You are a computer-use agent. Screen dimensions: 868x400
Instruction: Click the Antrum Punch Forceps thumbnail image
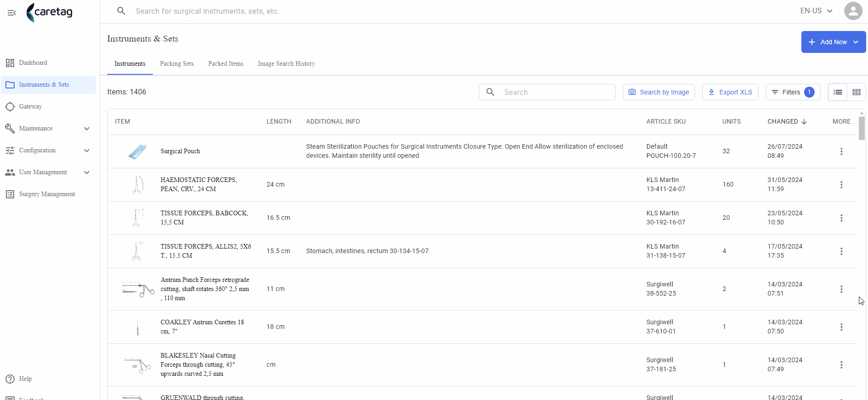click(138, 289)
